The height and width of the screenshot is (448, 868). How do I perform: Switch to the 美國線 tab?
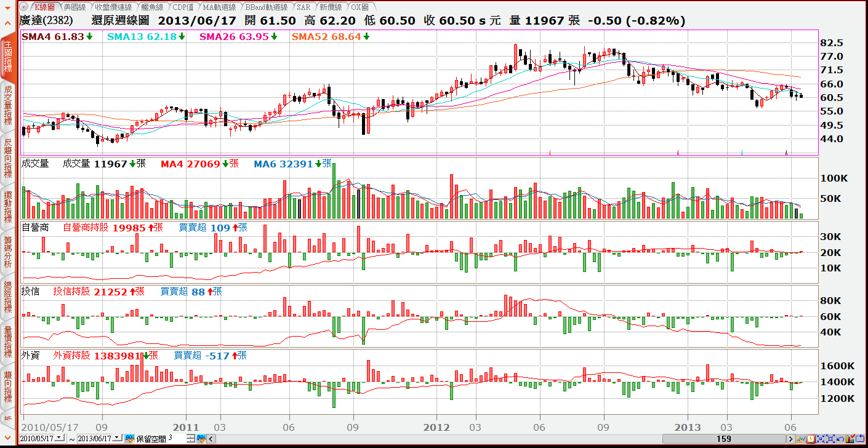click(75, 7)
